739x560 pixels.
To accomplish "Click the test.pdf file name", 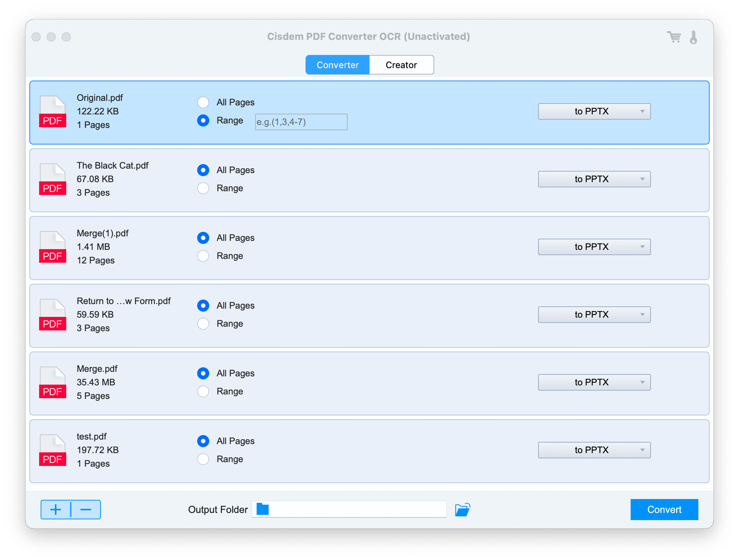I will 91,437.
